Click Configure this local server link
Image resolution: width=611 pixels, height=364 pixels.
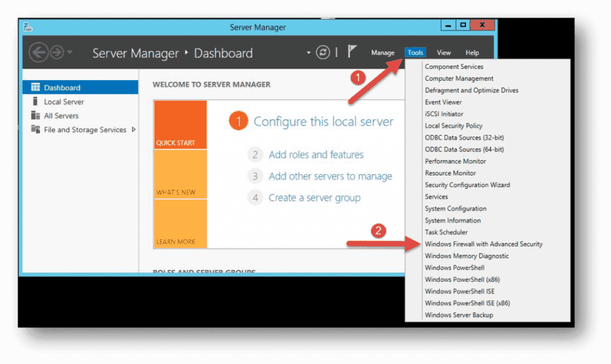coord(323,122)
